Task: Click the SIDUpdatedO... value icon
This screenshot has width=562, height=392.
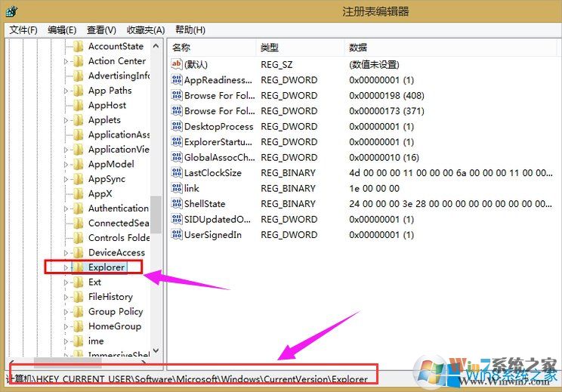Action: pos(177,219)
